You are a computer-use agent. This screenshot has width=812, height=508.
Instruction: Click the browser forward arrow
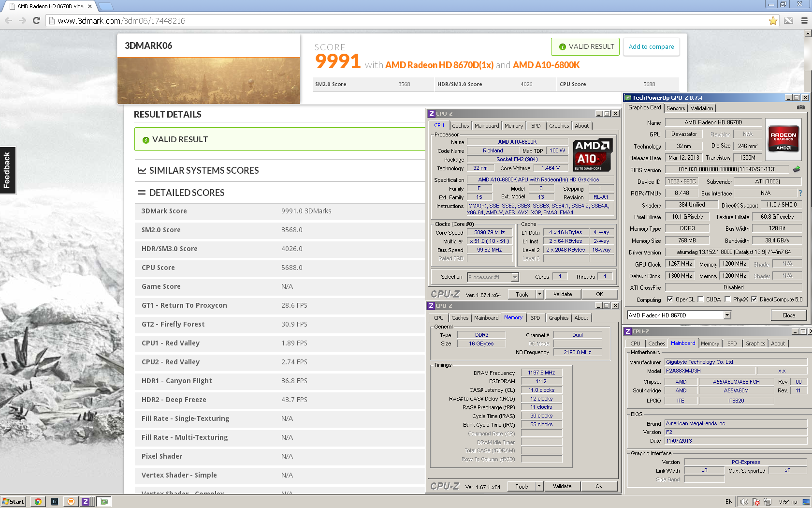click(x=22, y=20)
